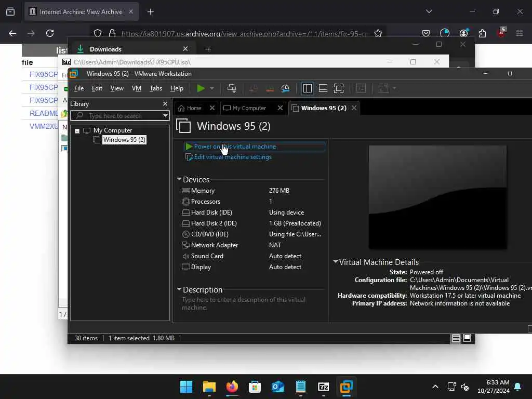Screen dimensions: 532x399
Task: Open a new Firefox tab
Action: (x=150, y=12)
